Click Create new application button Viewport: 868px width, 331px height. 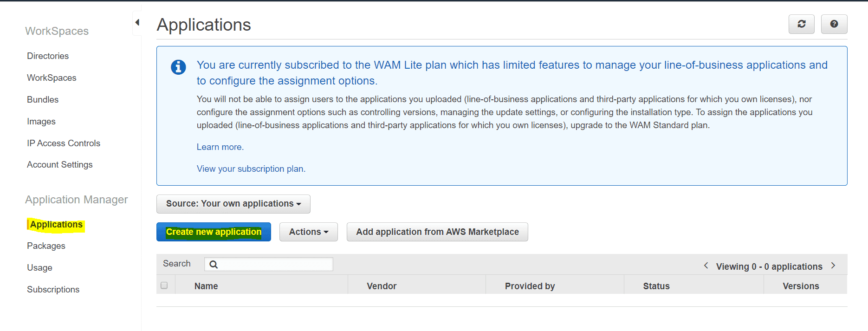point(214,232)
